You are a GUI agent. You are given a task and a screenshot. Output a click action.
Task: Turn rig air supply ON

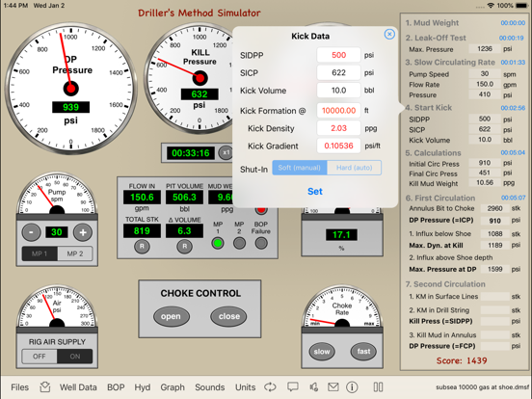(75, 357)
